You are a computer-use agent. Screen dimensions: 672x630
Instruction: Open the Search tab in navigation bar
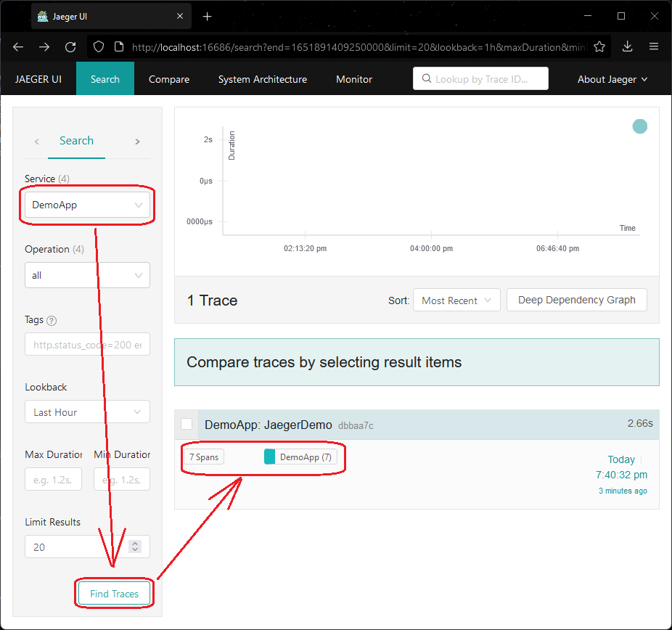(105, 79)
